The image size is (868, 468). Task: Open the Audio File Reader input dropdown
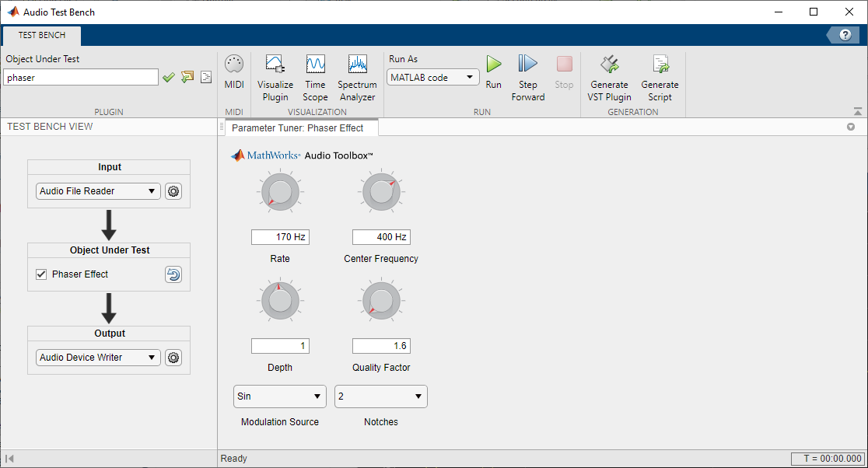click(98, 191)
